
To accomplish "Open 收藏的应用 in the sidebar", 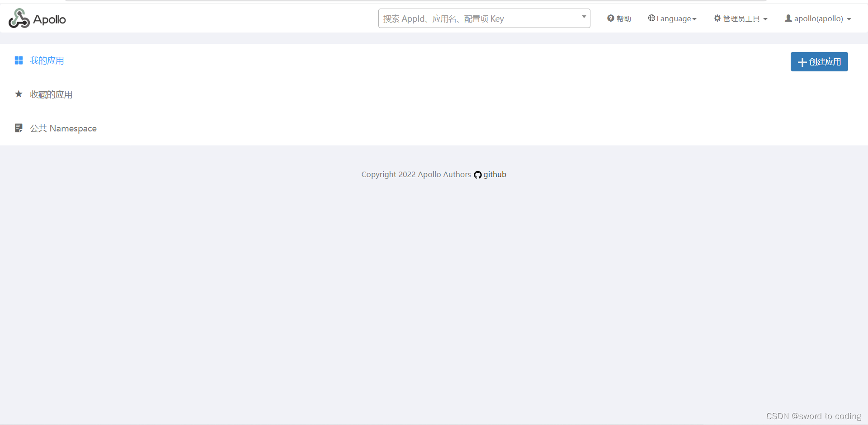I will [x=51, y=94].
